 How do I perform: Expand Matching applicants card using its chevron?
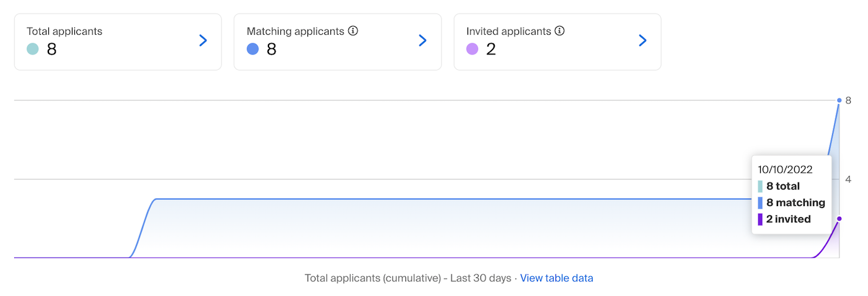click(423, 41)
